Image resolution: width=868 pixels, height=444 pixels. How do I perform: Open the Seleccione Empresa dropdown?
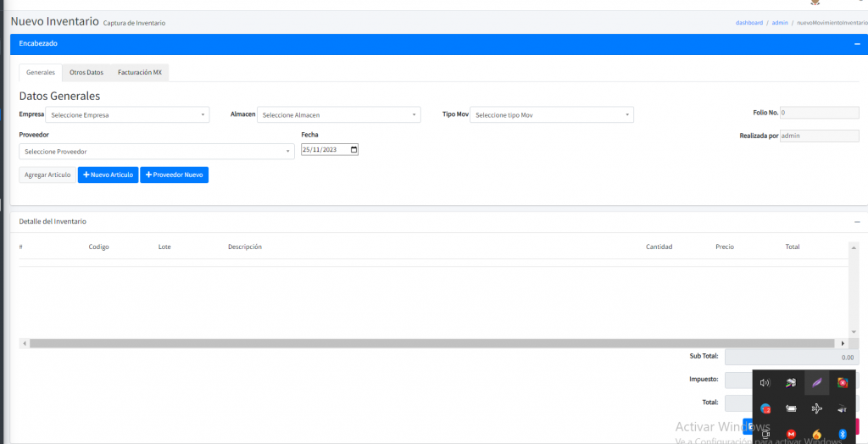(127, 115)
